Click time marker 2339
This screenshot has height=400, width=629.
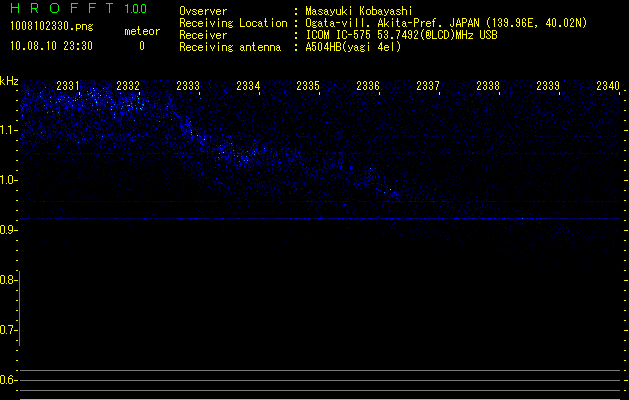point(548,86)
